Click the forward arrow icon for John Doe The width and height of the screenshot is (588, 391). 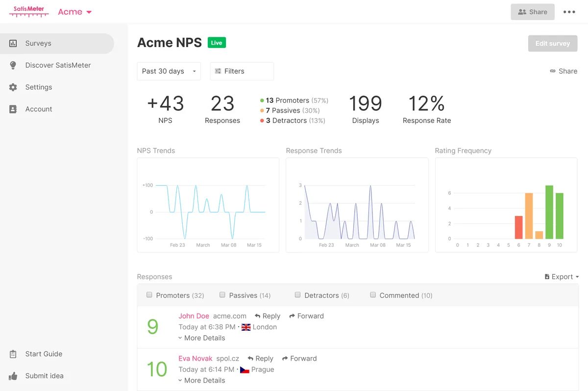[293, 316]
